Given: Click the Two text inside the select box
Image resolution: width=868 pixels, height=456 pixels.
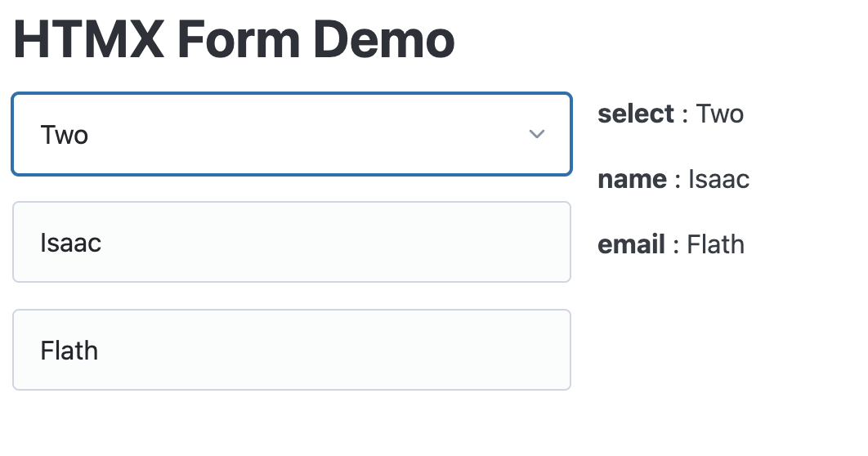Looking at the screenshot, I should pyautogui.click(x=65, y=135).
